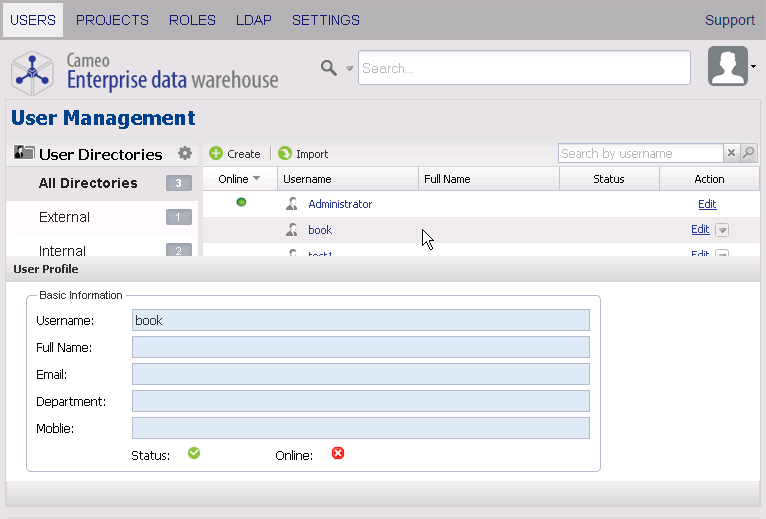Click Edit link for Administrator

click(707, 204)
